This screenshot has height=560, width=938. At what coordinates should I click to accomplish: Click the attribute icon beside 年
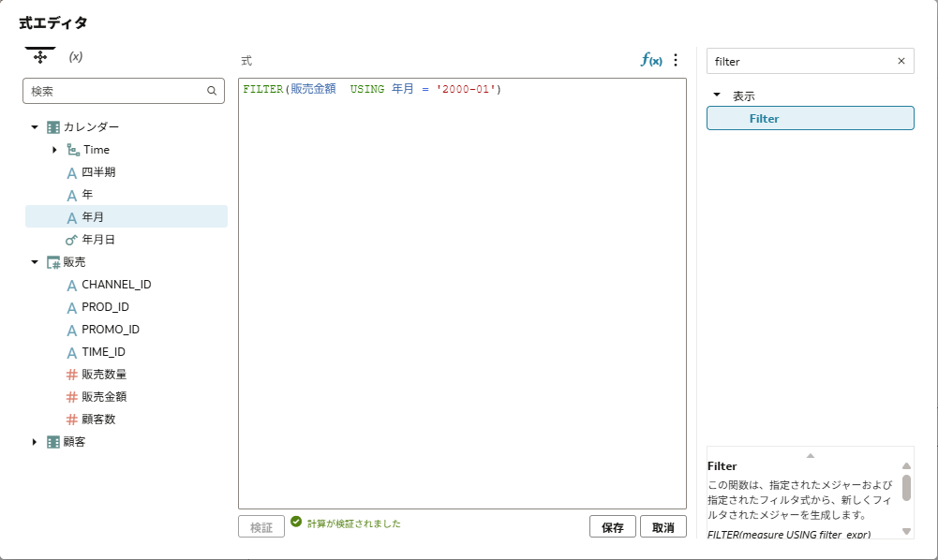pos(72,196)
